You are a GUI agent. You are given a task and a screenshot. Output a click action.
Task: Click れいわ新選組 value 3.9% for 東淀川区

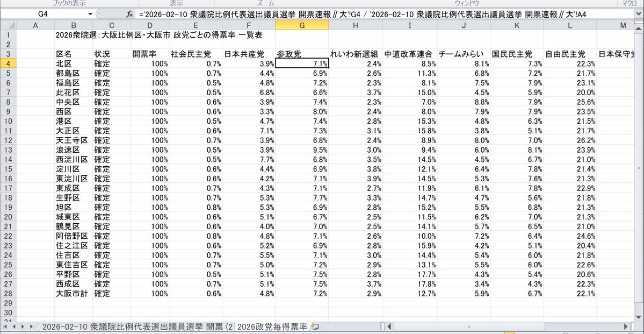pyautogui.click(x=356, y=179)
